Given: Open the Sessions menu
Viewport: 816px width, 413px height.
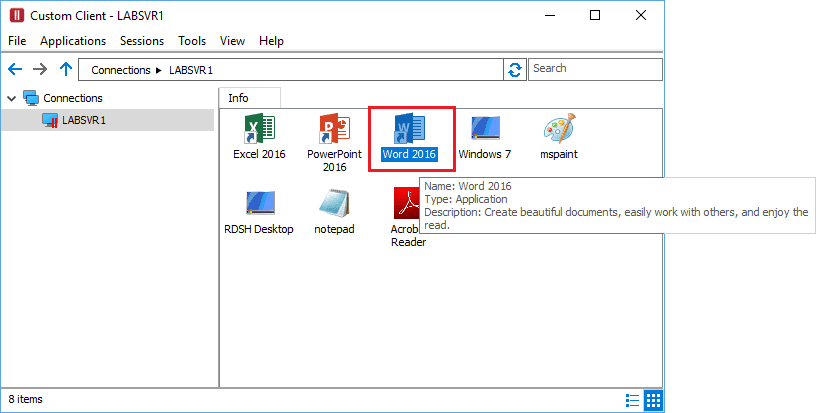Looking at the screenshot, I should pyautogui.click(x=142, y=41).
